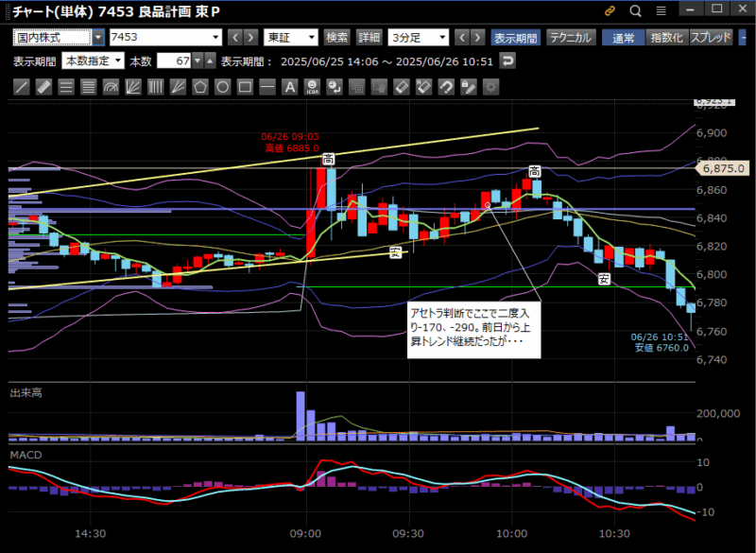Switch to longer timeframe with right arrow
This screenshot has height=553, width=756.
[x=477, y=37]
